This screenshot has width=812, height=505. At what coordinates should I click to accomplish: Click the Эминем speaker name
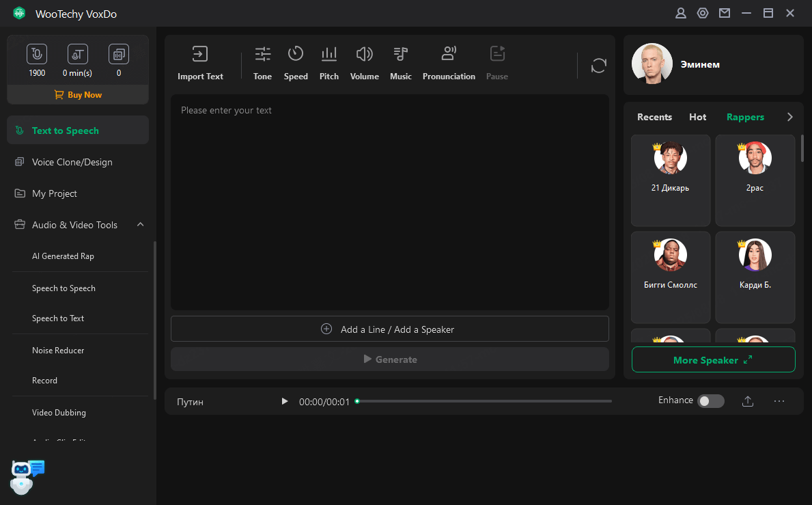click(699, 64)
